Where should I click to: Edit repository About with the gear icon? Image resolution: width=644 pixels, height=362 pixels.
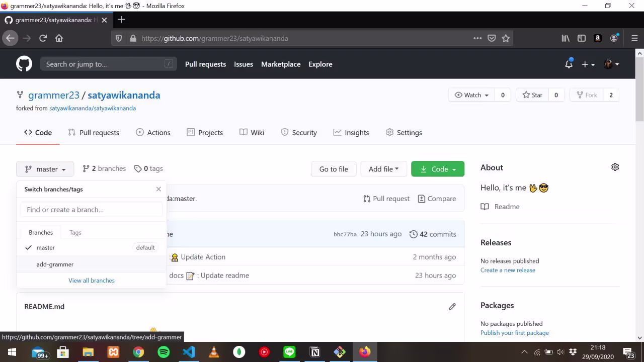pos(615,167)
